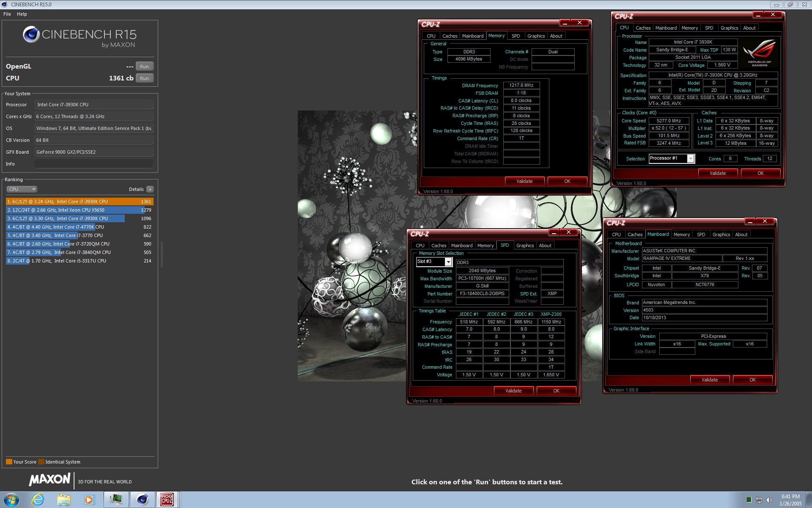
Task: Click Validate in CPU-Z Memory window
Action: (524, 181)
